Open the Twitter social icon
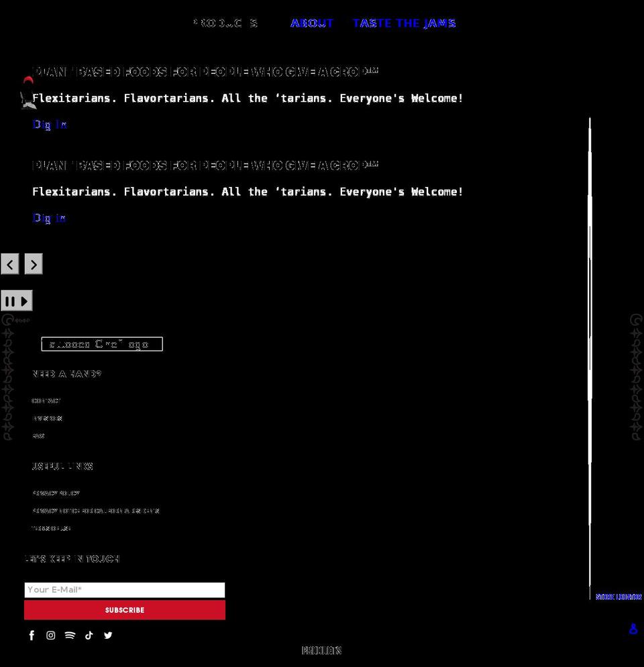Viewport: 644px width, 667px height. coord(108,635)
